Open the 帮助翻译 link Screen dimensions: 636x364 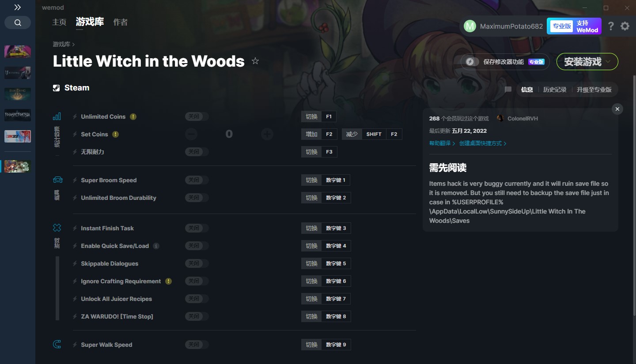[x=442, y=143]
